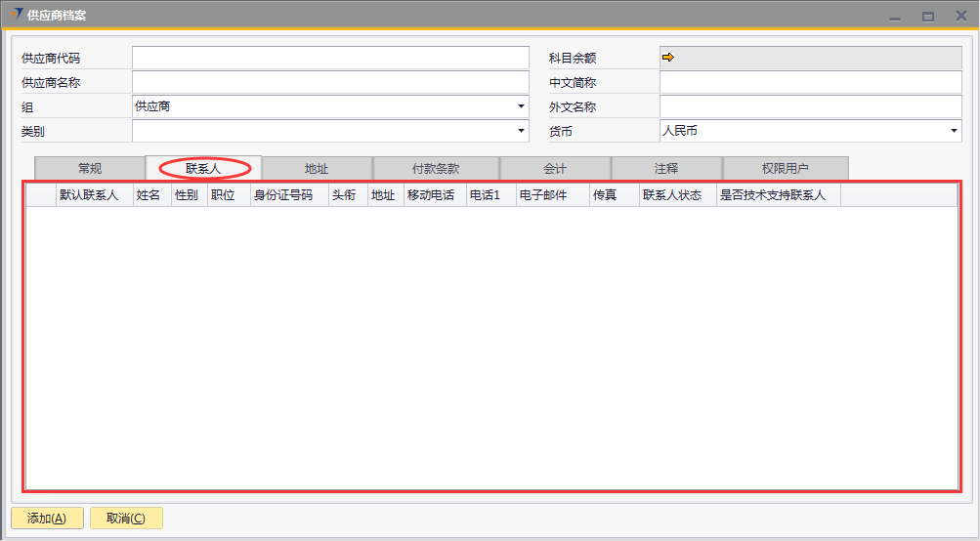980x541 pixels.
Task: Switch to the 付款条款 tab
Action: pos(436,169)
